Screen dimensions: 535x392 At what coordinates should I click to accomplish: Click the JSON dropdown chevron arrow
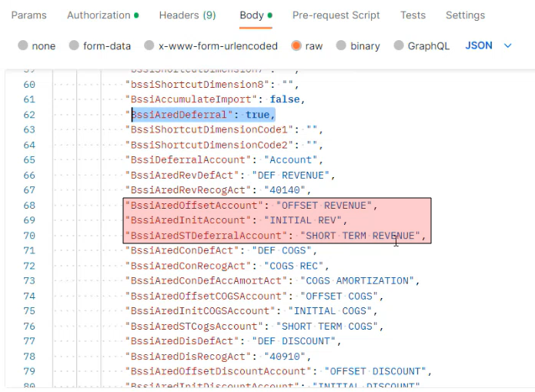pyautogui.click(x=508, y=45)
